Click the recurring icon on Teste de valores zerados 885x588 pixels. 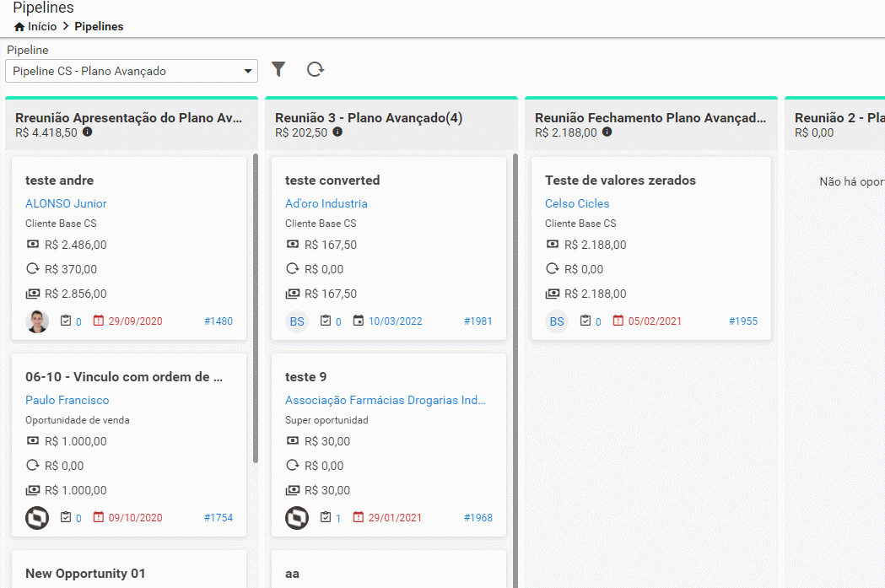coord(552,268)
